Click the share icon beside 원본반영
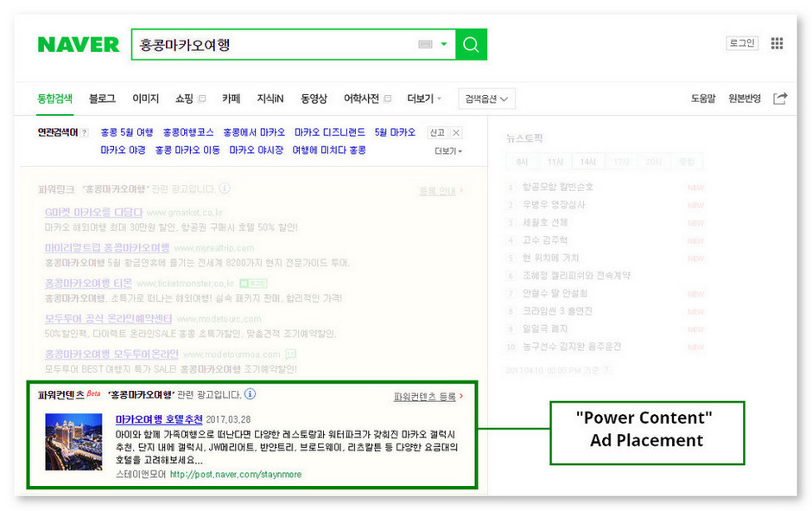The width and height of the screenshot is (812, 511). (780, 99)
